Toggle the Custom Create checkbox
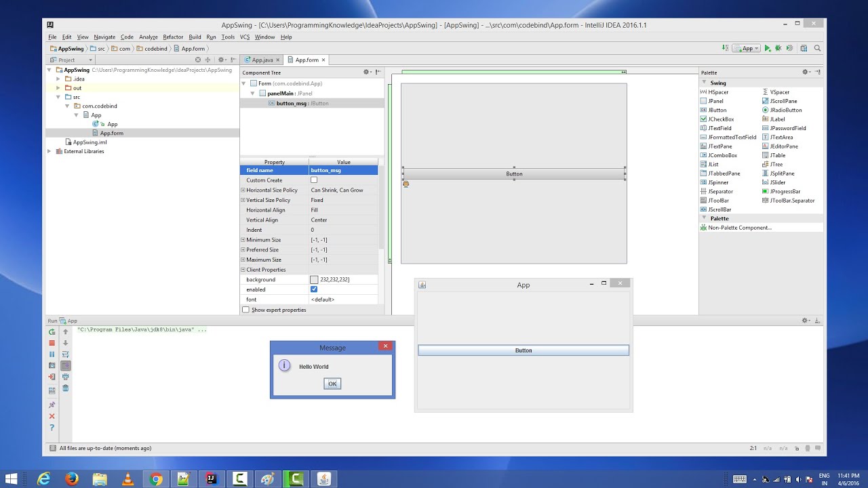This screenshot has width=868, height=488. tap(314, 180)
